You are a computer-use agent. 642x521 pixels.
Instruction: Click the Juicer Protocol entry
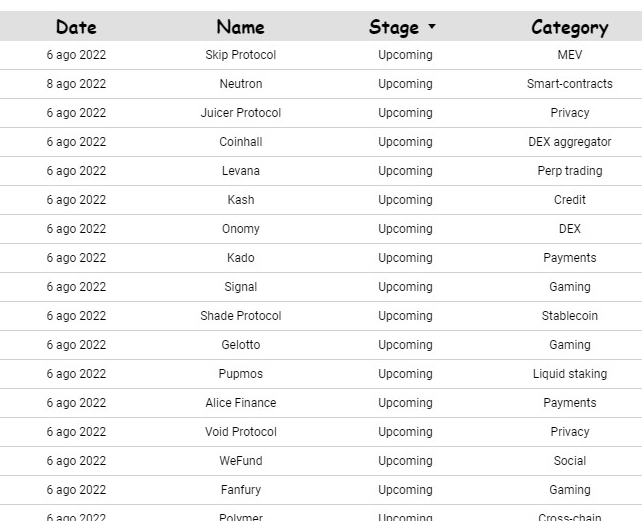[x=240, y=113]
